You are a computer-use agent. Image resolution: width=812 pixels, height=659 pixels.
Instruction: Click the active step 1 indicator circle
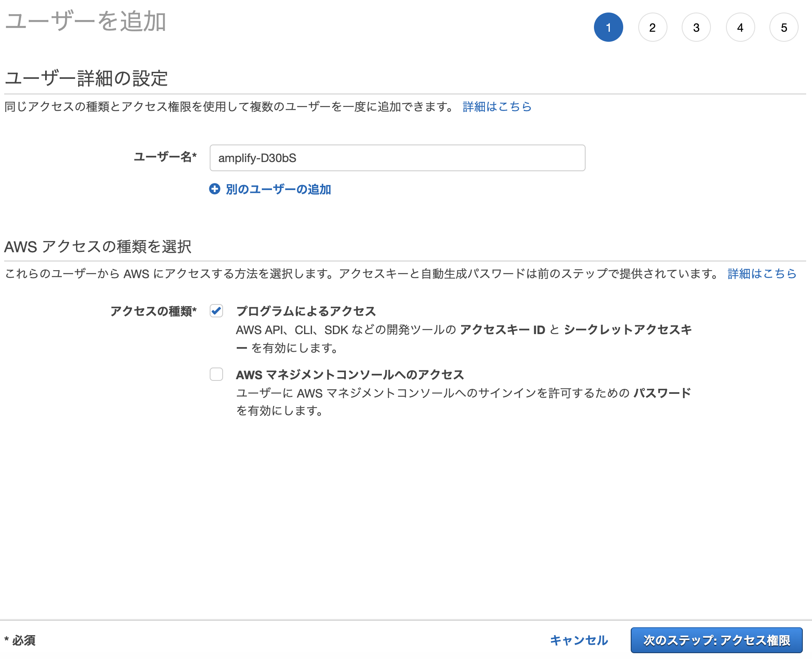[609, 27]
